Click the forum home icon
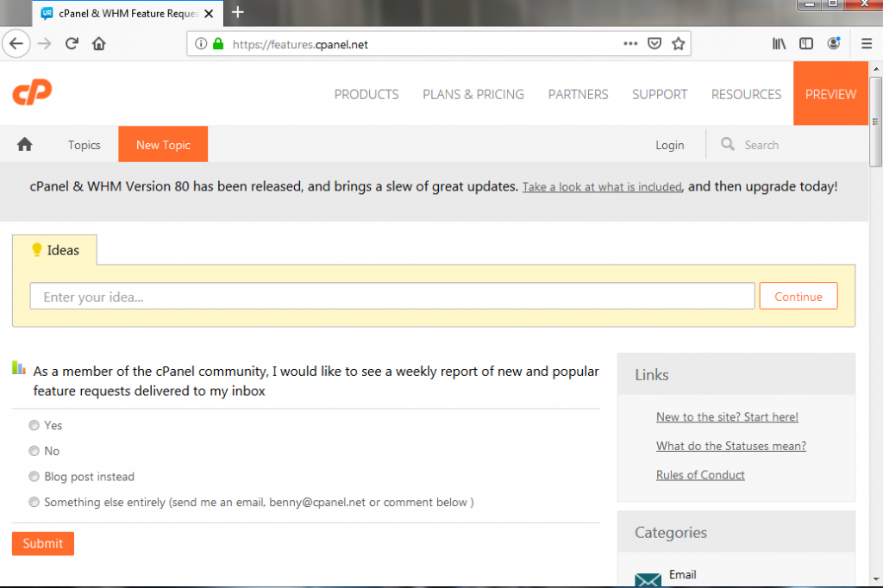Screen dimensions: 883x588 point(25,144)
